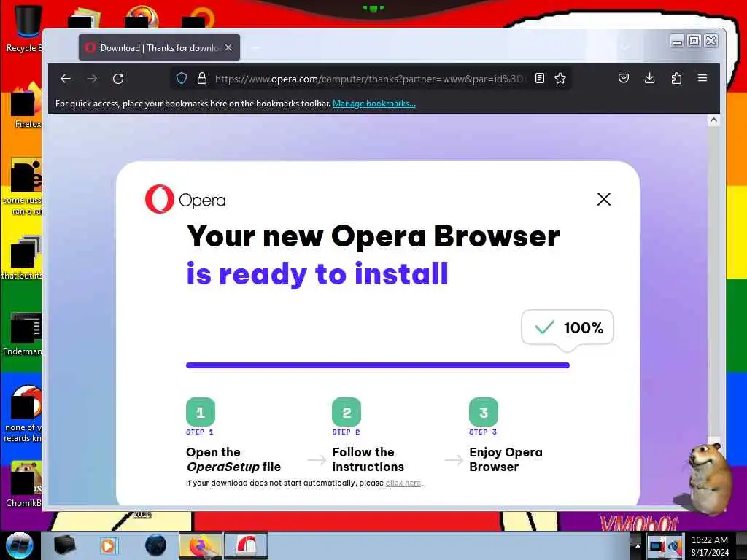Click the green Step 3 number badge

click(484, 412)
